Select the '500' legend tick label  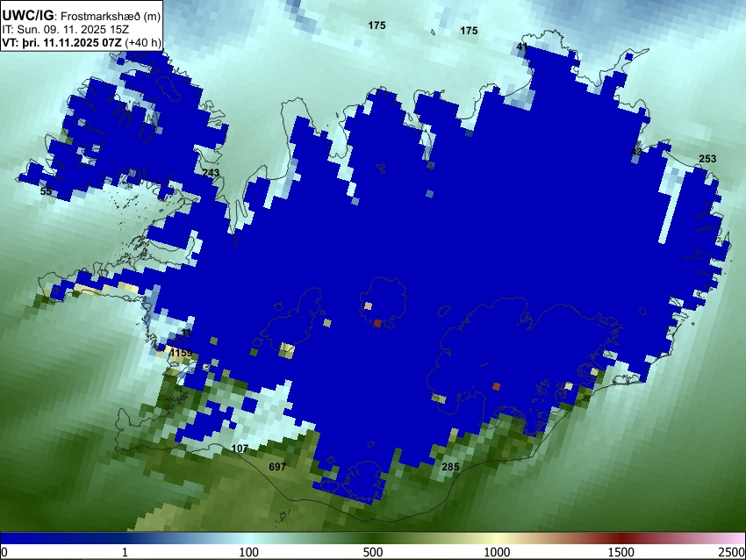(x=373, y=552)
